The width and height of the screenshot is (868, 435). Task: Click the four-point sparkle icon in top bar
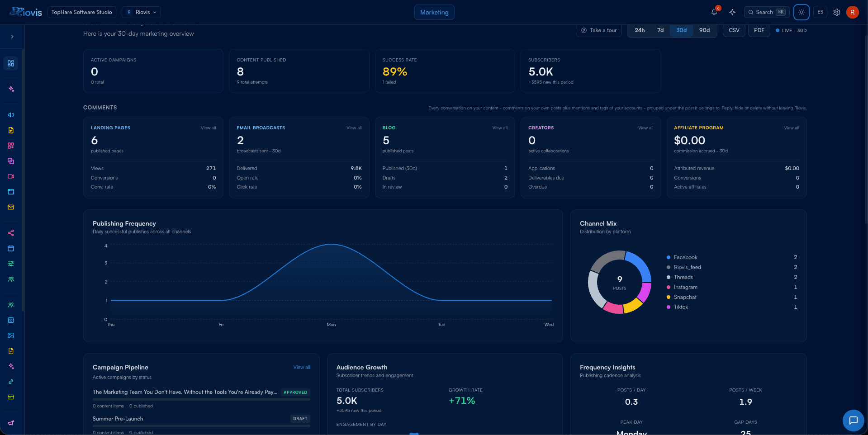(732, 12)
